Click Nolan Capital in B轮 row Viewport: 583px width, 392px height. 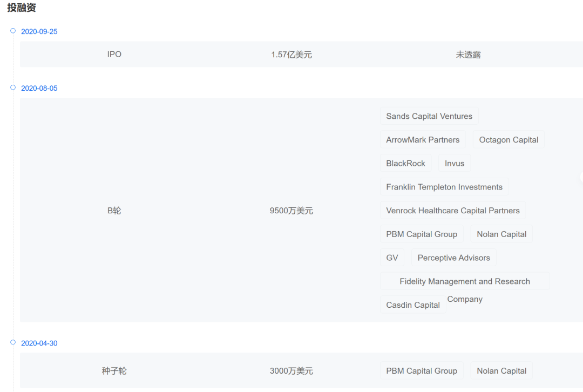tap(501, 234)
